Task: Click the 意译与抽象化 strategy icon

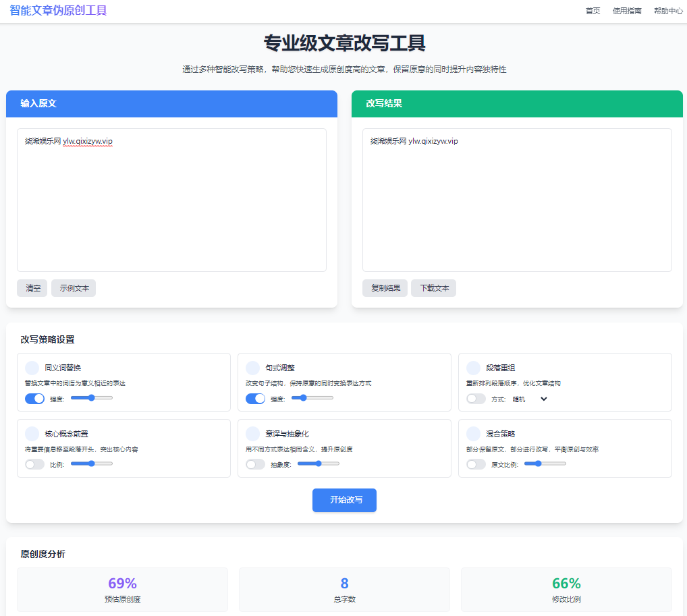Action: pos(252,433)
